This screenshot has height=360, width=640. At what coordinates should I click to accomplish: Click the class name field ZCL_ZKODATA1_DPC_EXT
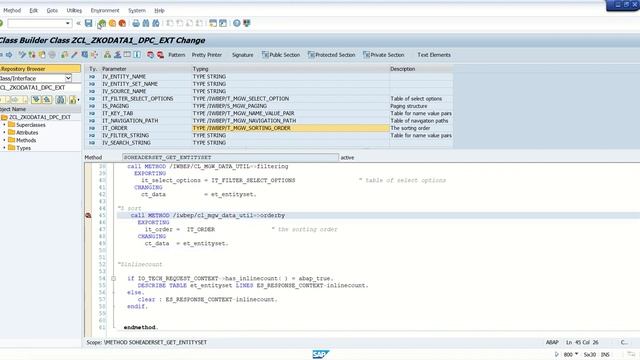point(40,88)
